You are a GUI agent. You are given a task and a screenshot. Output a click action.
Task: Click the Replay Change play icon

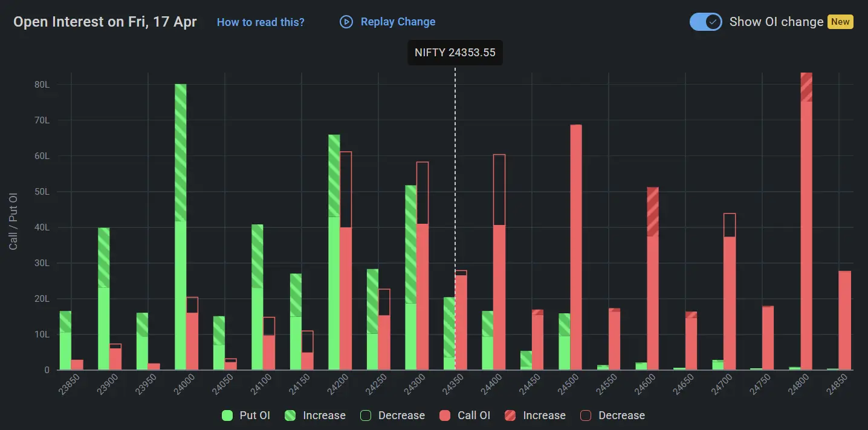(x=346, y=22)
